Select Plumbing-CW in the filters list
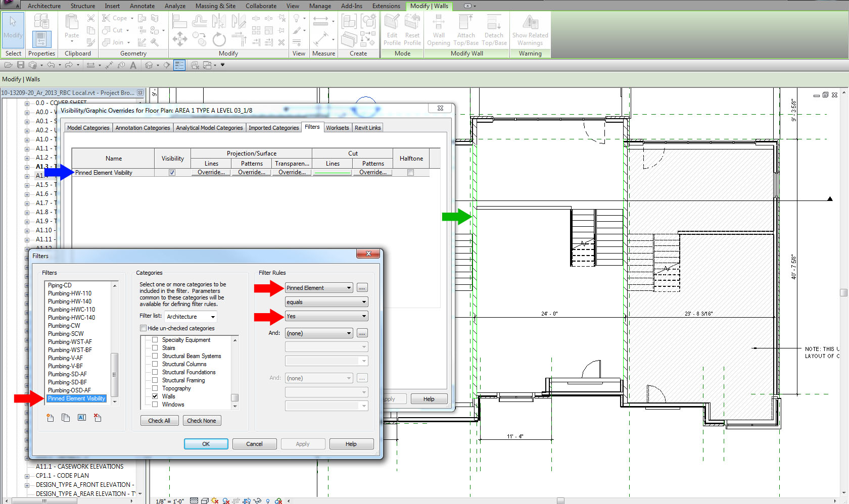Image resolution: width=849 pixels, height=504 pixels. point(64,326)
